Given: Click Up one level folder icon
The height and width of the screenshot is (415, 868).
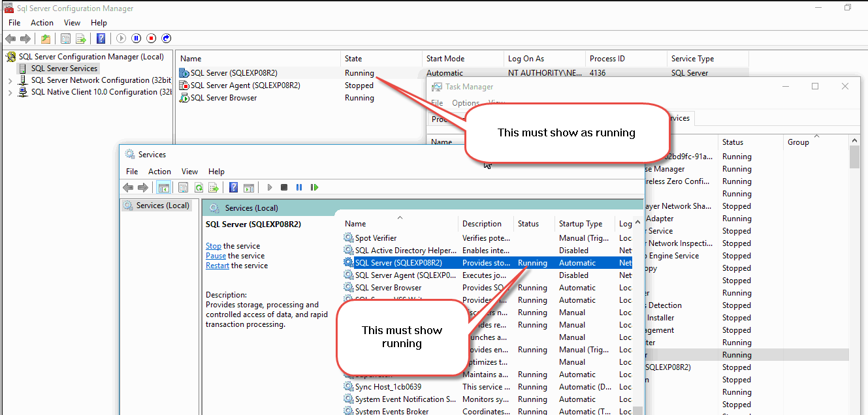Looking at the screenshot, I should tap(46, 38).
